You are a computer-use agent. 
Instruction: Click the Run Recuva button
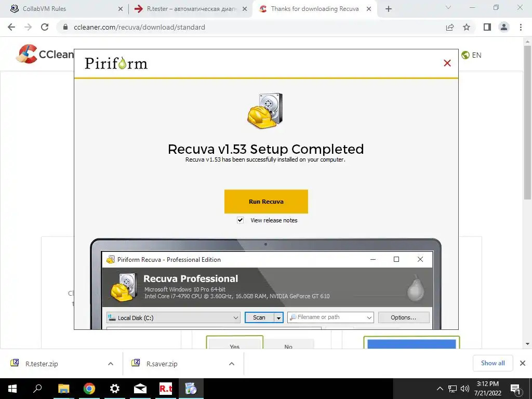click(266, 202)
